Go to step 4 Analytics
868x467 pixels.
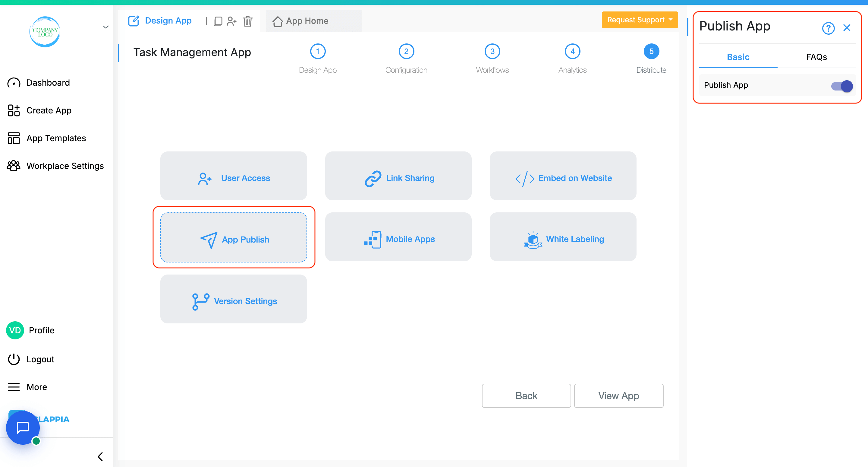pos(572,51)
